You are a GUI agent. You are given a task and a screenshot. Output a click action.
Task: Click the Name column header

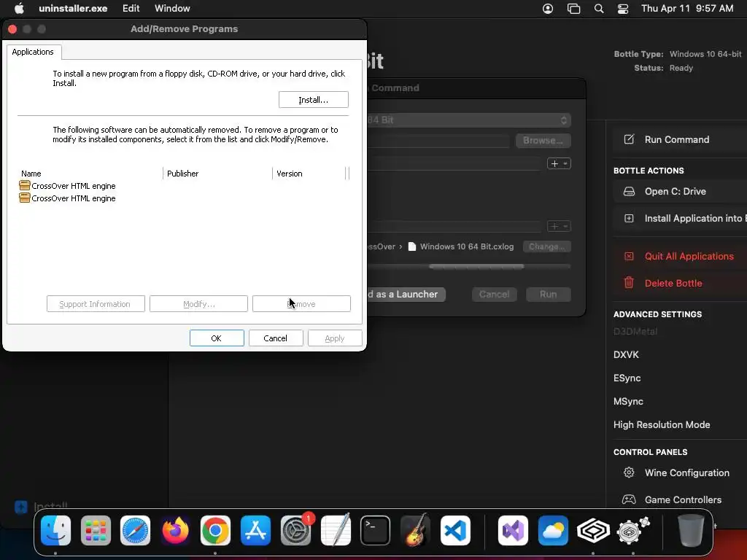pyautogui.click(x=90, y=174)
